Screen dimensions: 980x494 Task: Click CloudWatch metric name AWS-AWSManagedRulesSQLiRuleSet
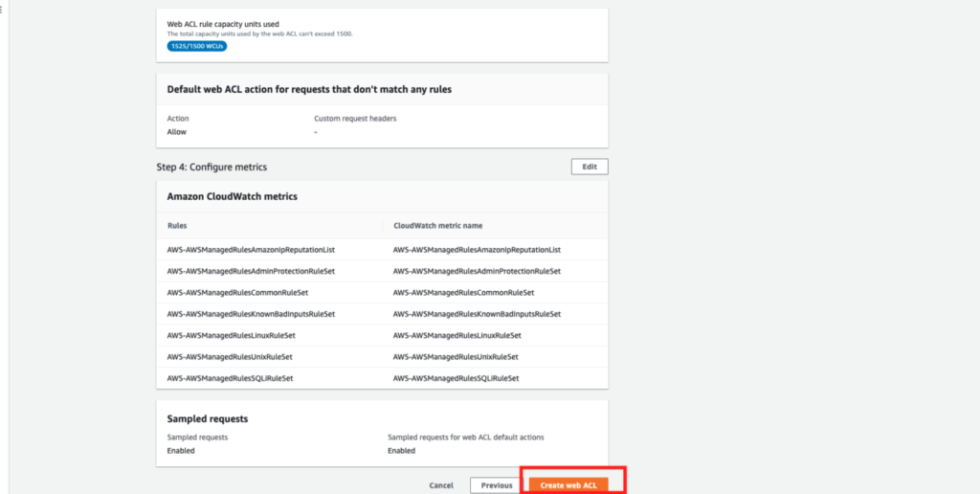[x=457, y=378]
